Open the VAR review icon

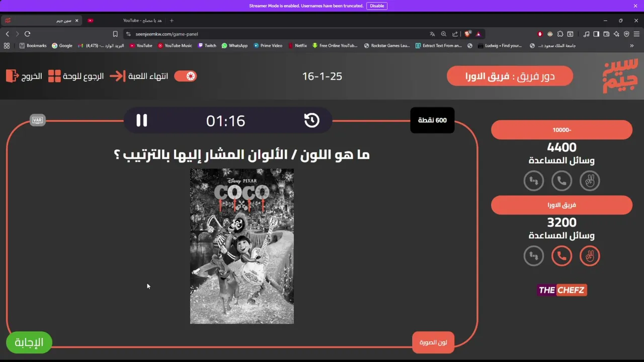point(37,120)
